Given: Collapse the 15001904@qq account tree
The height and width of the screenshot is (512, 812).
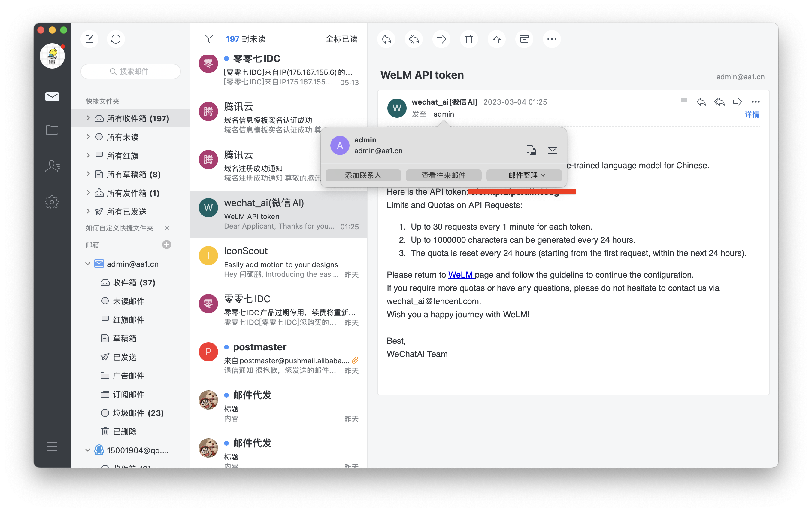Looking at the screenshot, I should [88, 450].
